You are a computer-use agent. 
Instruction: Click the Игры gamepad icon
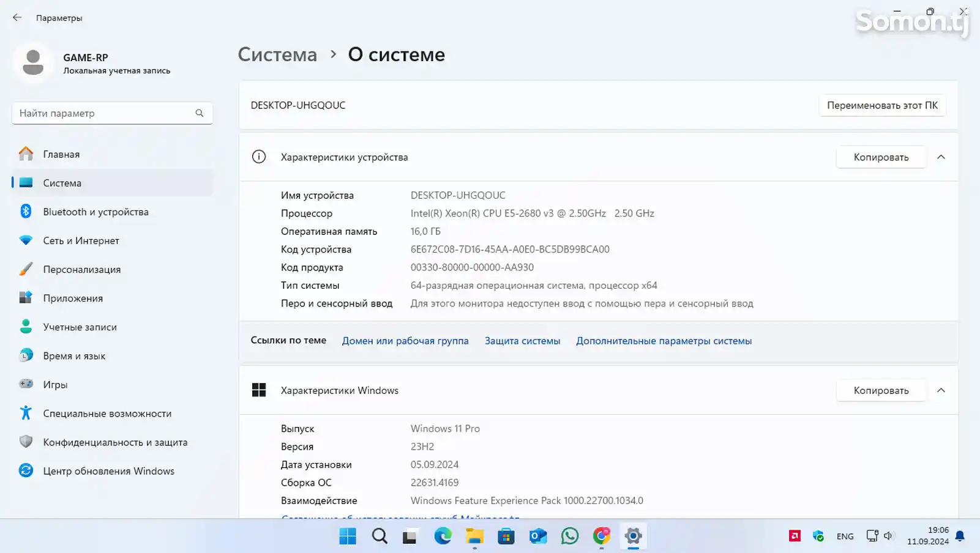click(26, 384)
